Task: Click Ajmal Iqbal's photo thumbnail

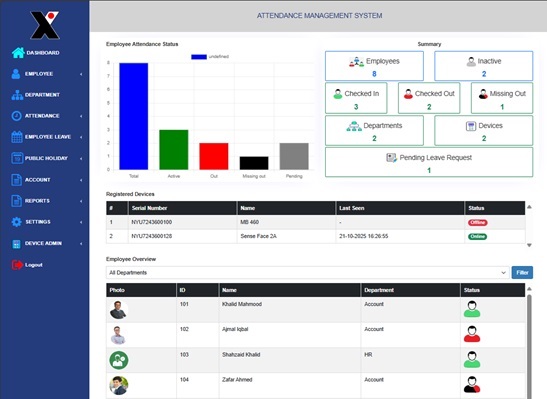Action: 118,335
